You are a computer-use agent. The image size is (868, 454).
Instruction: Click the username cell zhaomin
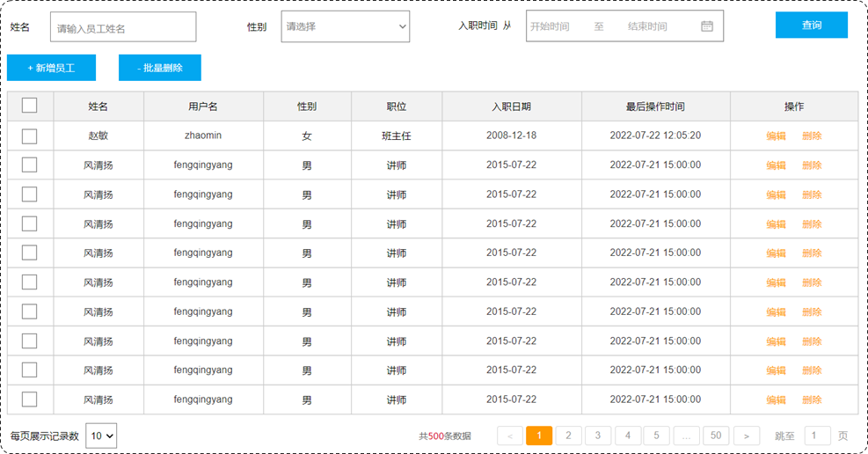[x=203, y=135]
